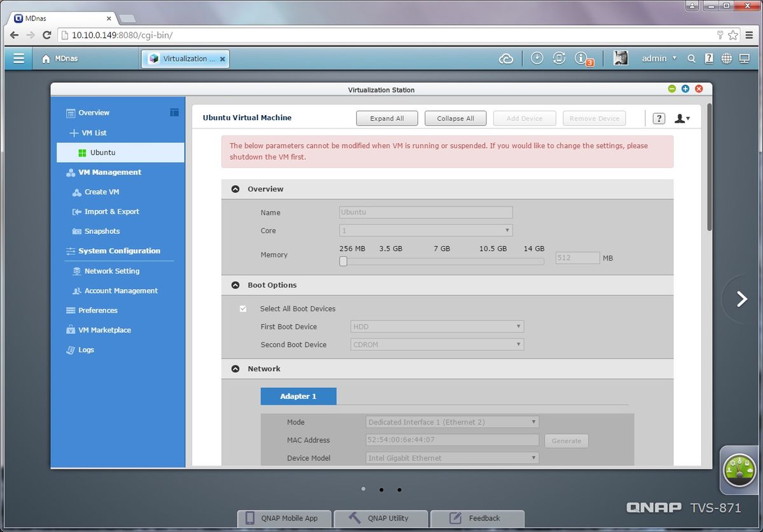
Task: Toggle the Select All Boot Devices checkbox
Action: point(243,308)
